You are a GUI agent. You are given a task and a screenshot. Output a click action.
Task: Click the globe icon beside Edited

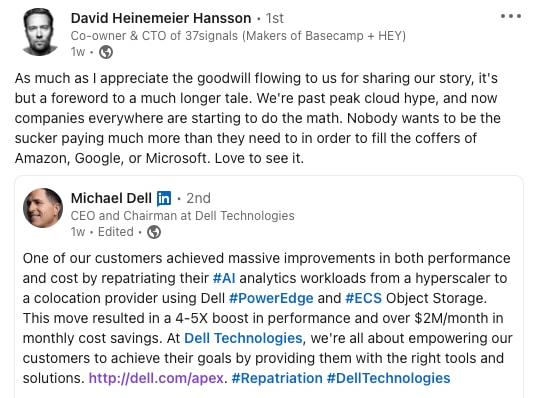pos(154,232)
